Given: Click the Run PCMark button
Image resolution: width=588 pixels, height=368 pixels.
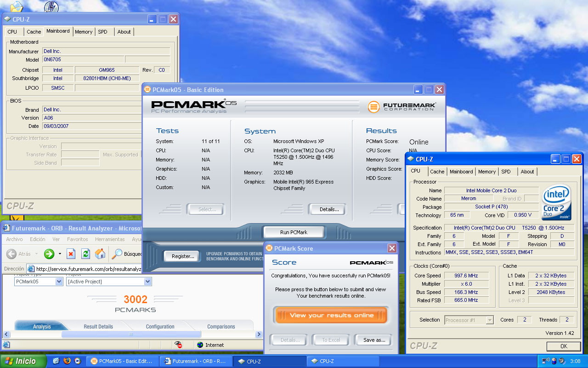Looking at the screenshot, I should [294, 232].
